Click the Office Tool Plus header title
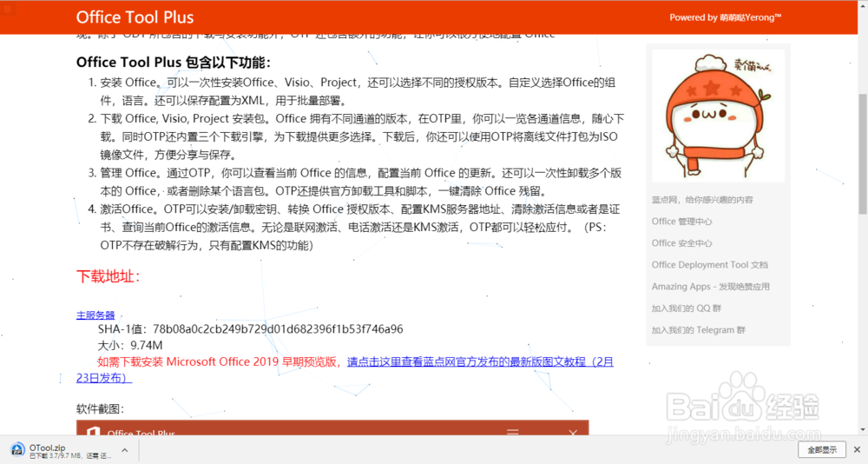This screenshot has width=868, height=464. pos(135,17)
